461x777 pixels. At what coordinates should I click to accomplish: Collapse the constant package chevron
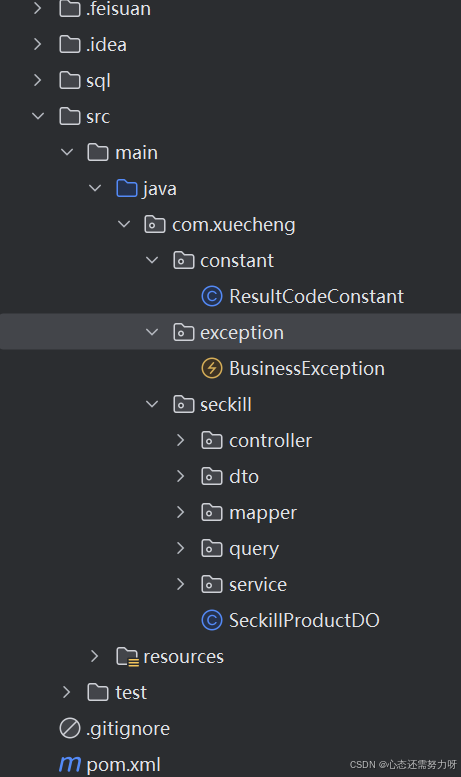pyautogui.click(x=152, y=260)
